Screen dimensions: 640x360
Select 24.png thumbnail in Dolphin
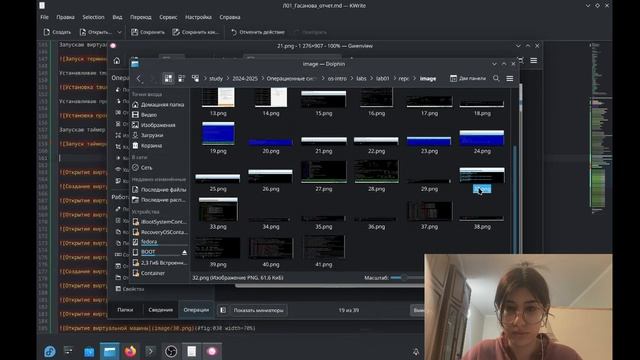(482, 138)
